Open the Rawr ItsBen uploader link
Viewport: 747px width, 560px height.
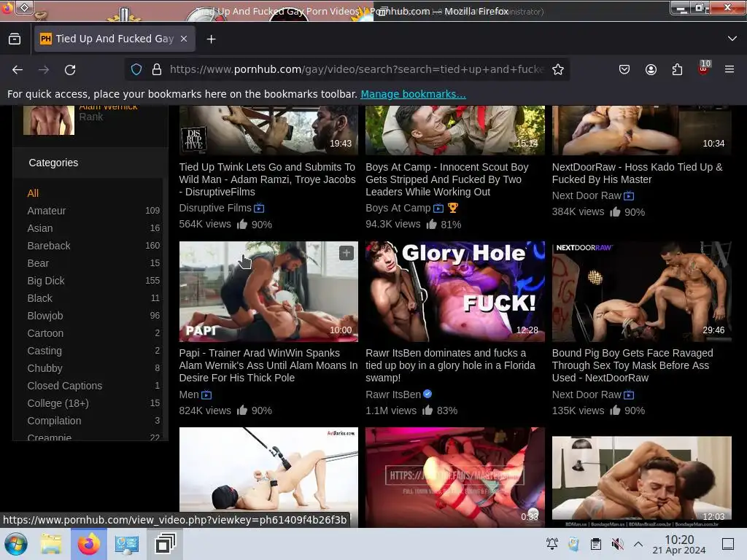point(393,394)
